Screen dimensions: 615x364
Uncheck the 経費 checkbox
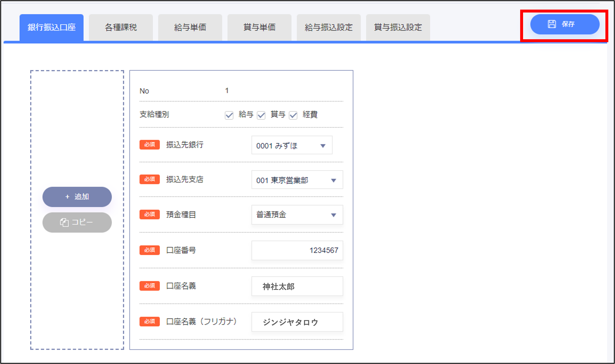click(x=293, y=115)
